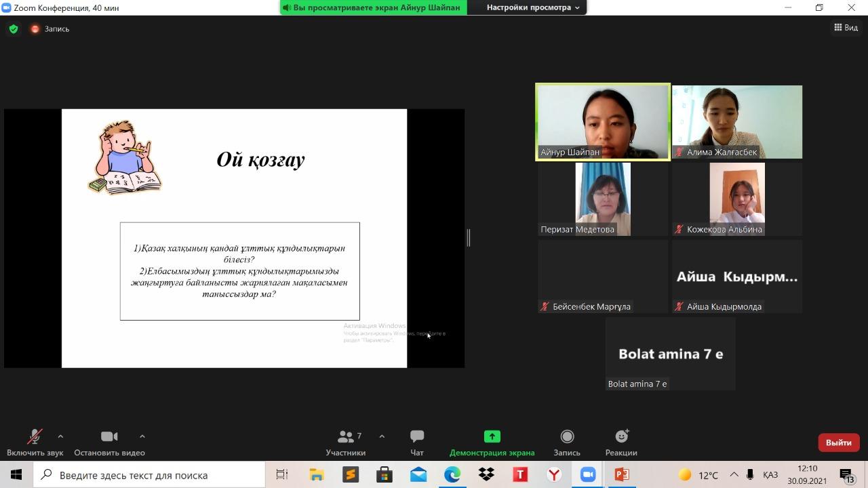Open the Chat panel
The width and height of the screenshot is (868, 488).
click(x=417, y=437)
